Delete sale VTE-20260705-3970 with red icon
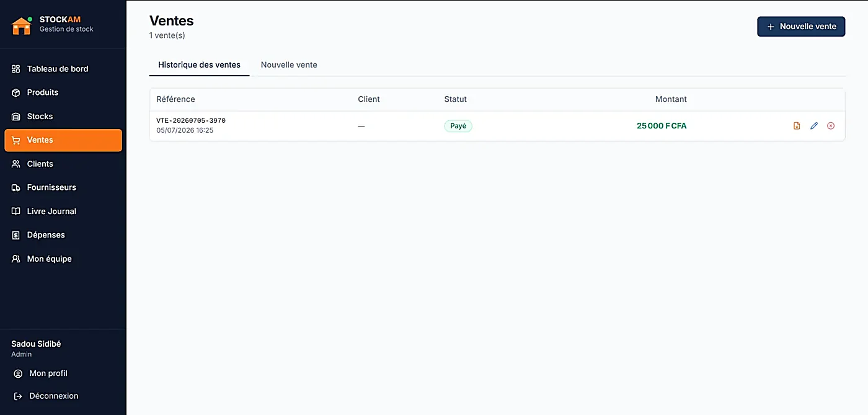Image resolution: width=868 pixels, height=415 pixels. click(831, 126)
